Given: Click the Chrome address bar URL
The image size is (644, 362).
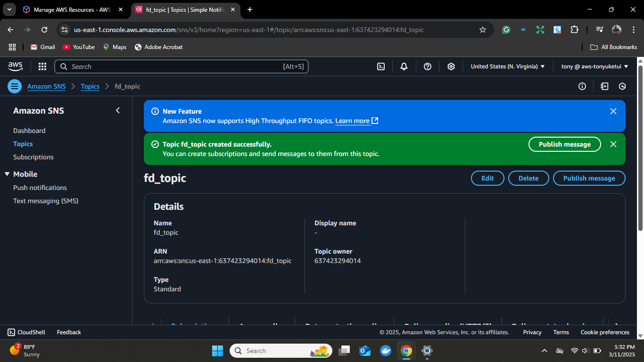Looking at the screenshot, I should (249, 30).
